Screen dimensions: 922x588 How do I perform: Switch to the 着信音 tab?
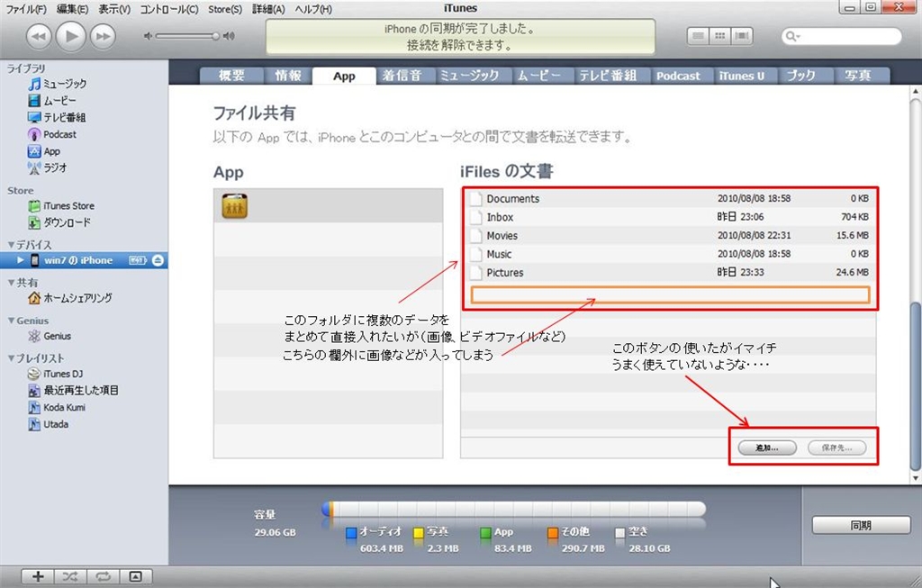tap(402, 76)
